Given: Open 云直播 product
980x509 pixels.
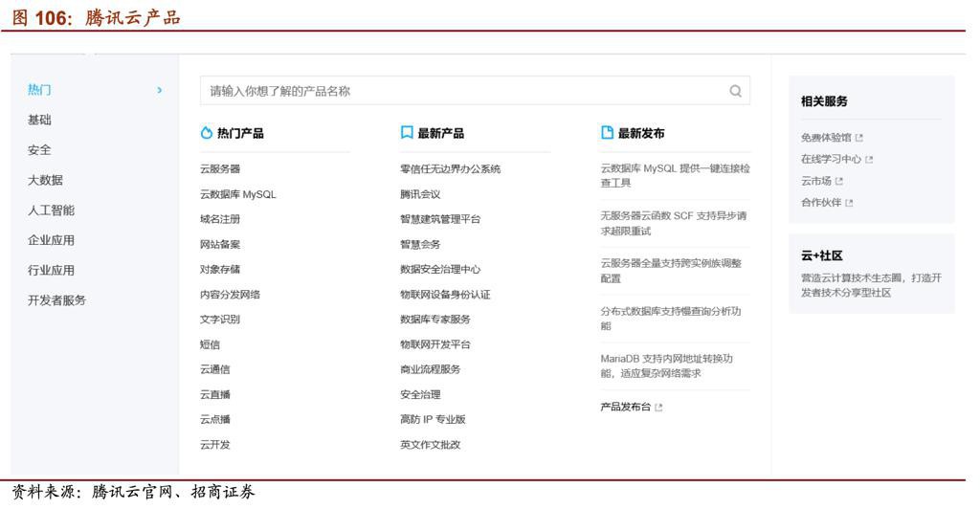Looking at the screenshot, I should pyautogui.click(x=215, y=394).
